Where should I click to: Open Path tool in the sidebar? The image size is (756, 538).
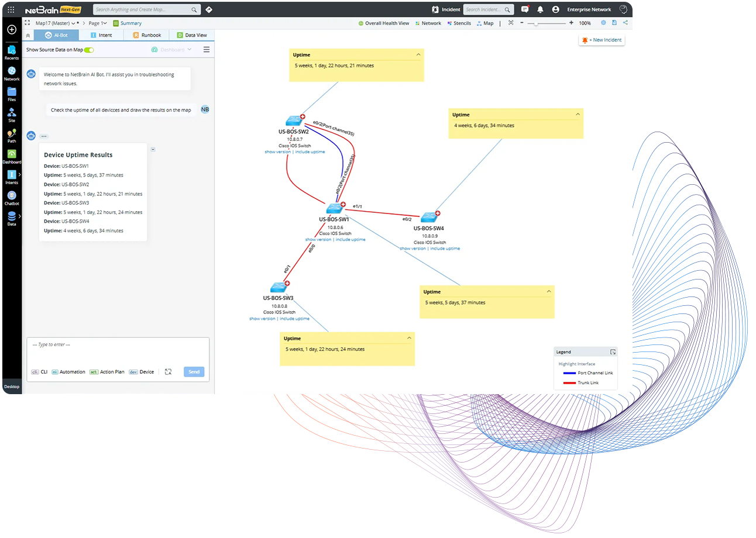pos(12,136)
